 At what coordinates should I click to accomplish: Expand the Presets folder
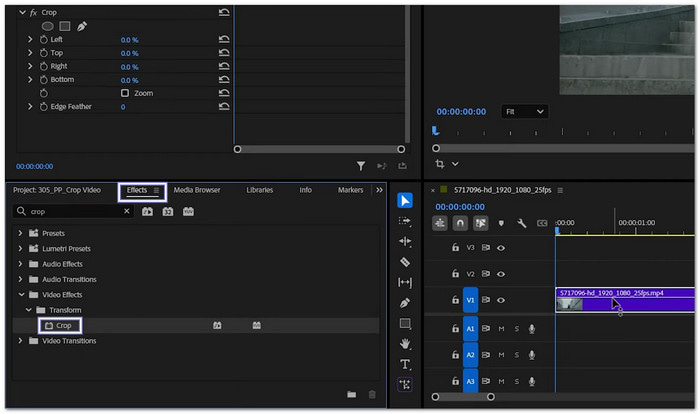click(x=21, y=233)
